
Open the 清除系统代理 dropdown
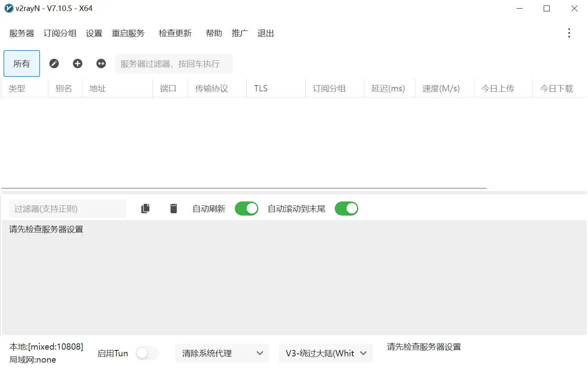222,353
